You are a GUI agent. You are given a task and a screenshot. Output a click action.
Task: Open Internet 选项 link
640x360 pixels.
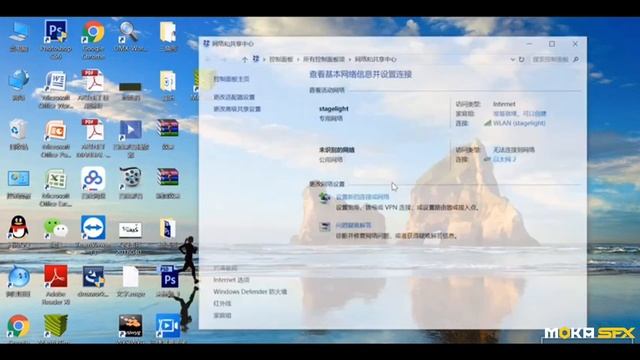click(x=231, y=280)
